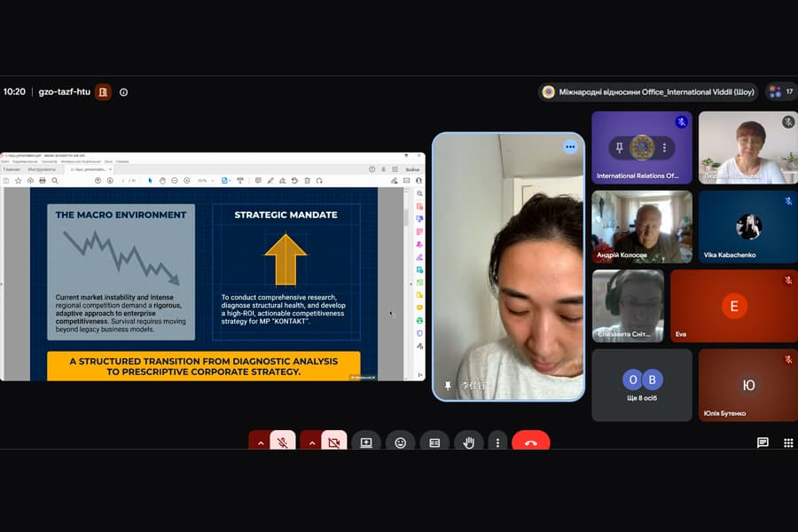Image resolution: width=798 pixels, height=532 pixels.
Task: Click the Войти sign-in button in PDF viewer
Action: coord(412,169)
